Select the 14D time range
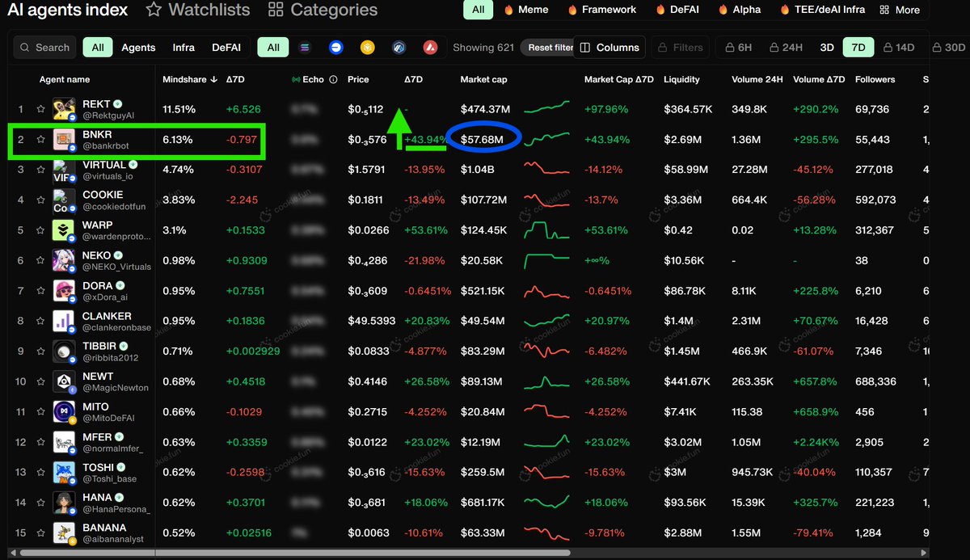This screenshot has height=560, width=970. click(898, 47)
